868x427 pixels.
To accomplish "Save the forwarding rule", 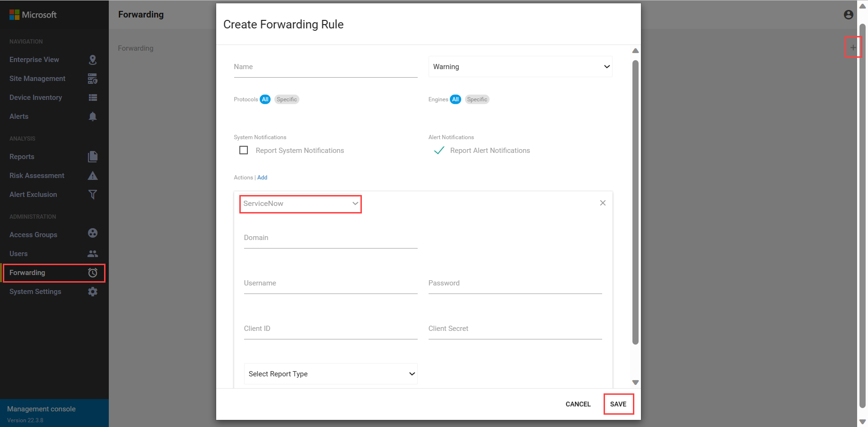I will click(618, 404).
